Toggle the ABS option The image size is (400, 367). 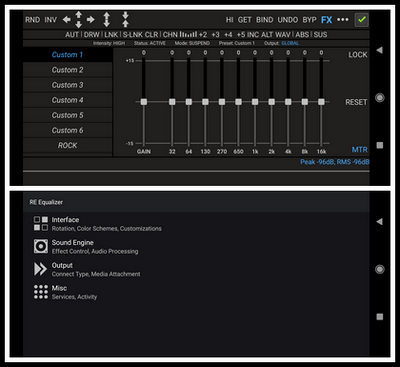(302, 35)
